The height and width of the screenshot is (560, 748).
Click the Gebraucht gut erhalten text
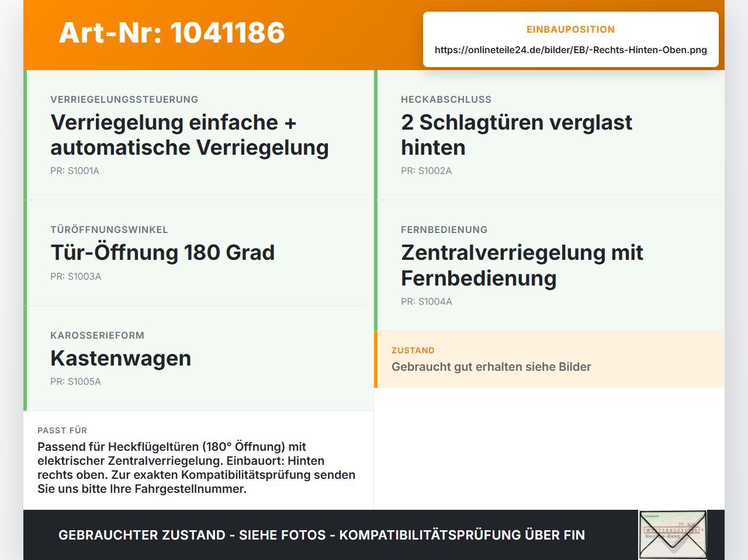point(491,367)
